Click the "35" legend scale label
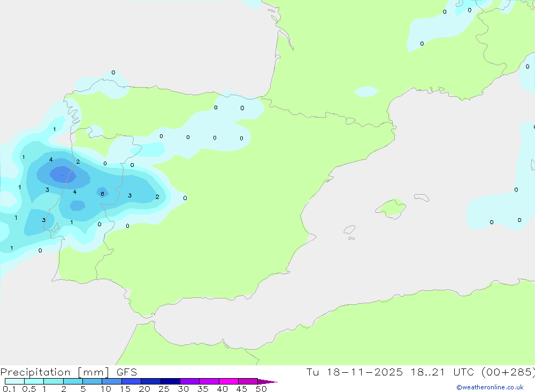Screen dimensions: 535x392 coord(203,389)
